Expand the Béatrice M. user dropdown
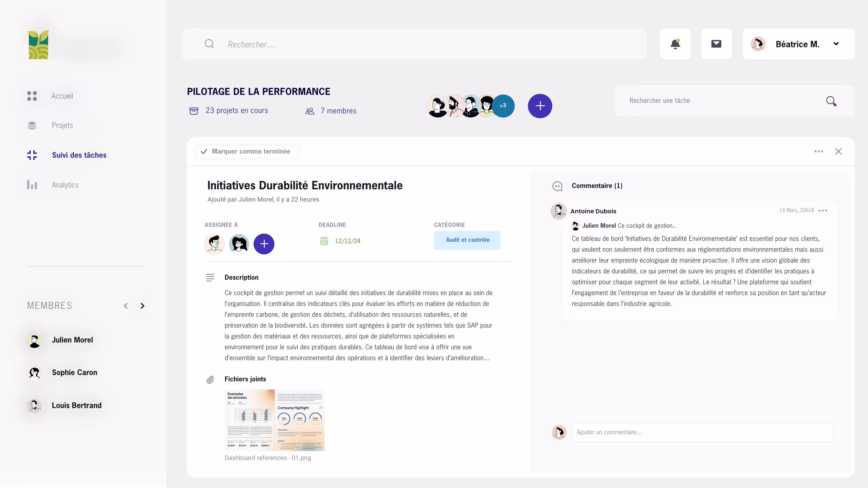The image size is (868, 488). [x=836, y=44]
